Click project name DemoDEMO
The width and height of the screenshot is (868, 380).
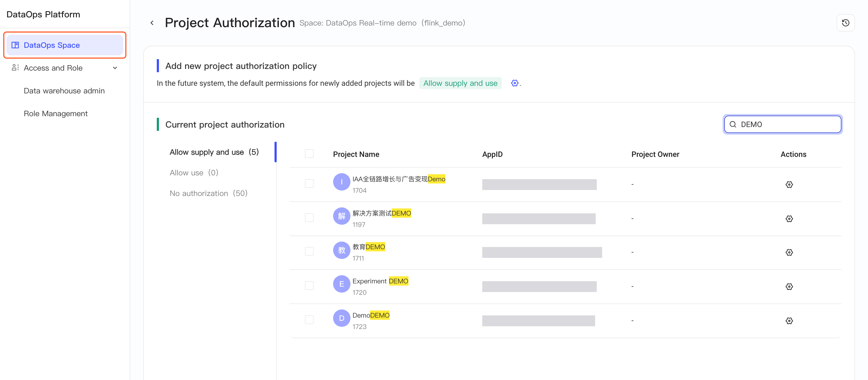coord(371,315)
